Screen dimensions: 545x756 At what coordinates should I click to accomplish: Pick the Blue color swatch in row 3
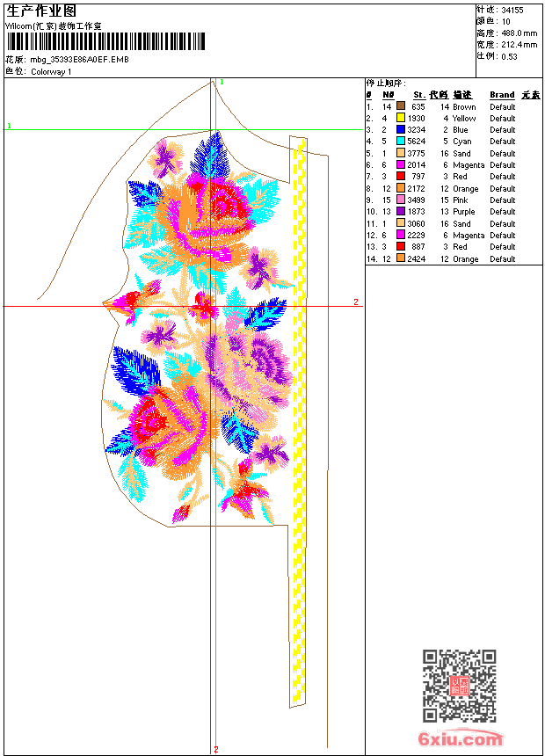pyautogui.click(x=400, y=129)
